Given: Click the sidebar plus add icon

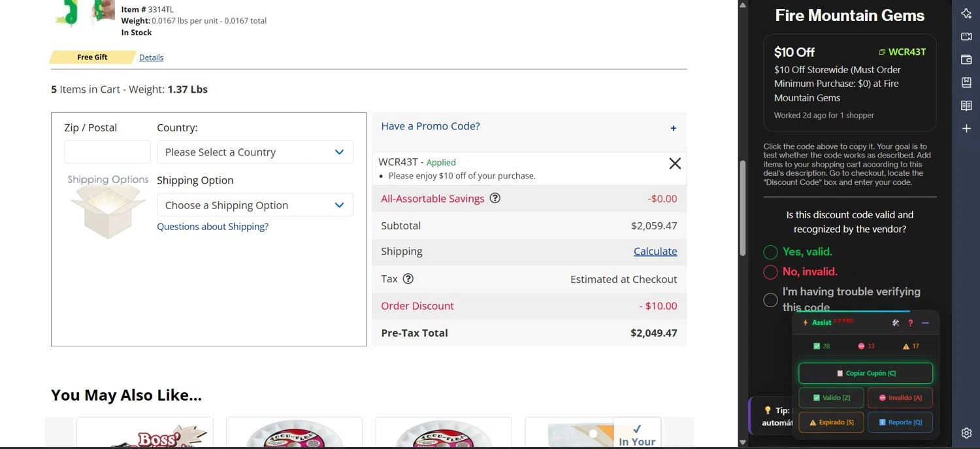Looking at the screenshot, I should pos(966,129).
